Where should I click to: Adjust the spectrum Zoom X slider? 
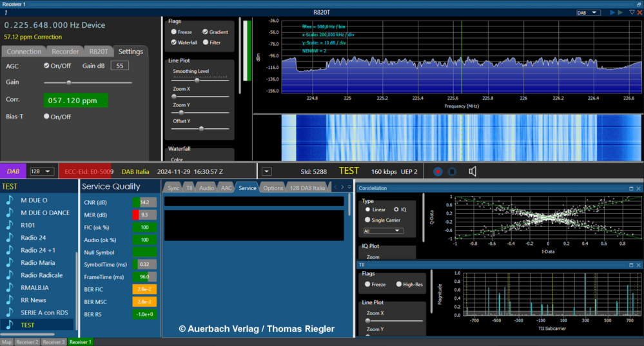200,97
